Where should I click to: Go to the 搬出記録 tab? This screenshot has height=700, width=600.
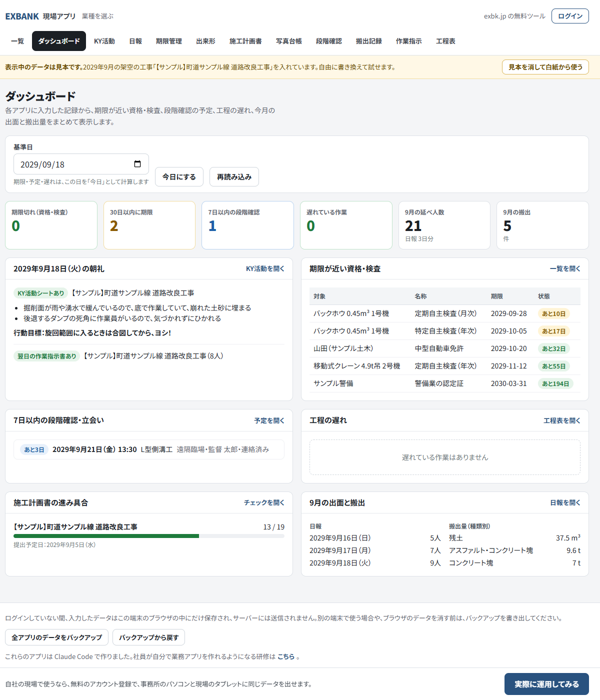(369, 41)
